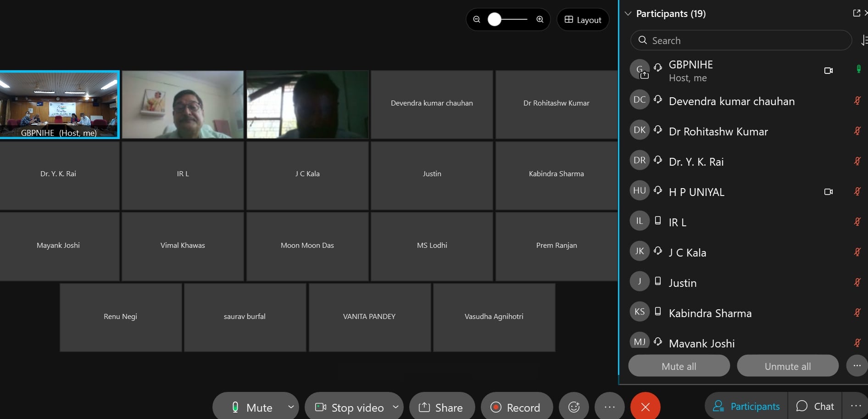
Task: Open more options next to Unmute all
Action: (x=857, y=366)
